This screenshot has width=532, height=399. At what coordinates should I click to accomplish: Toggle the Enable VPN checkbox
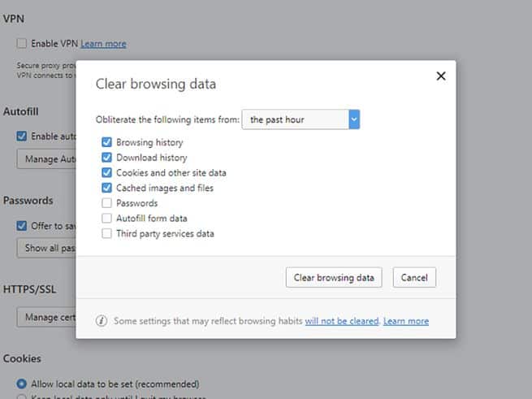click(x=22, y=43)
